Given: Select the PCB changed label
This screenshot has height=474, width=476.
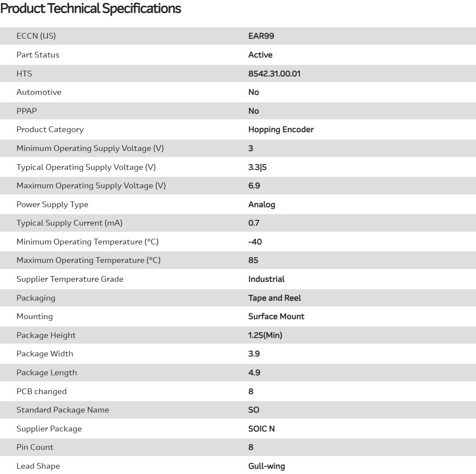Looking at the screenshot, I should coord(41,391).
